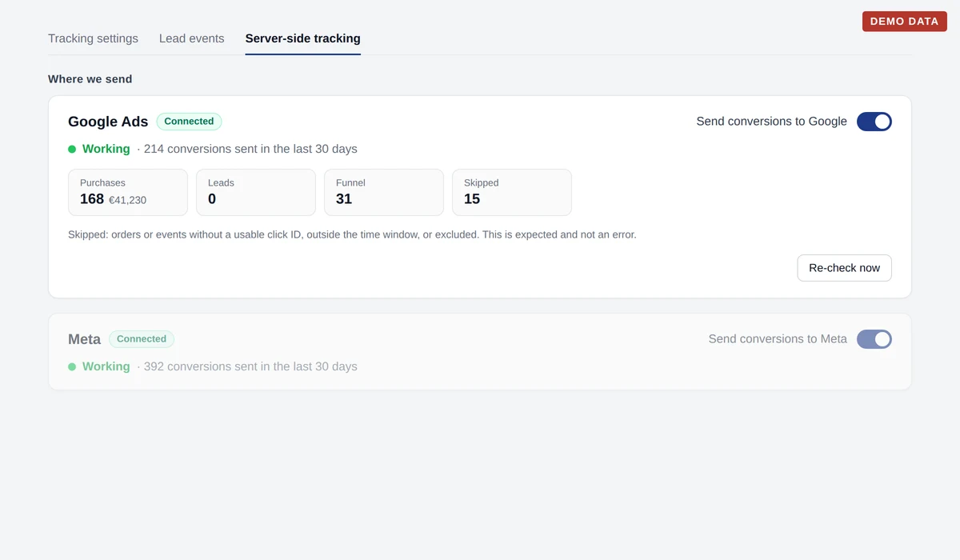Click the 'Send conversions to Google' label
Image resolution: width=960 pixels, height=560 pixels.
[x=772, y=122]
